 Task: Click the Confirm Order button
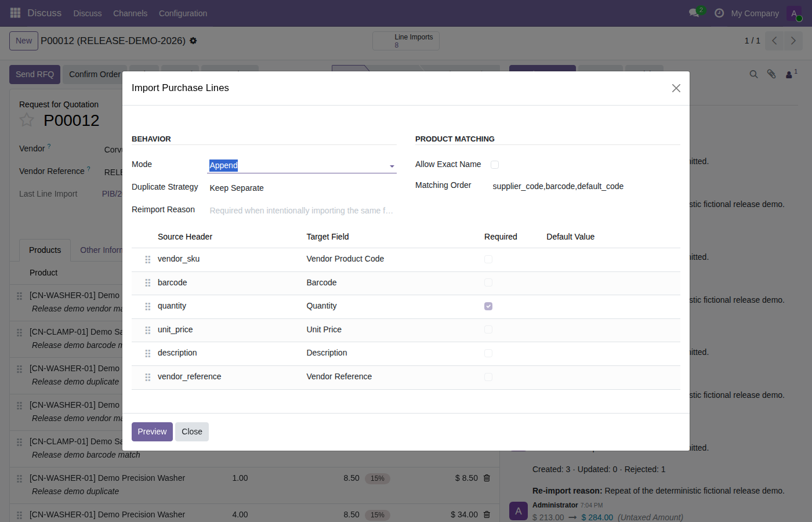pyautogui.click(x=95, y=74)
